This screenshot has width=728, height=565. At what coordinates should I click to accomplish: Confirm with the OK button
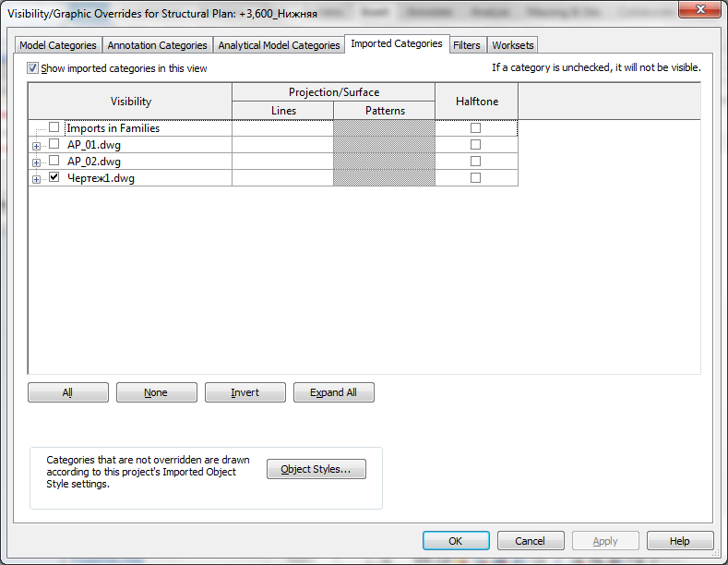coord(456,541)
